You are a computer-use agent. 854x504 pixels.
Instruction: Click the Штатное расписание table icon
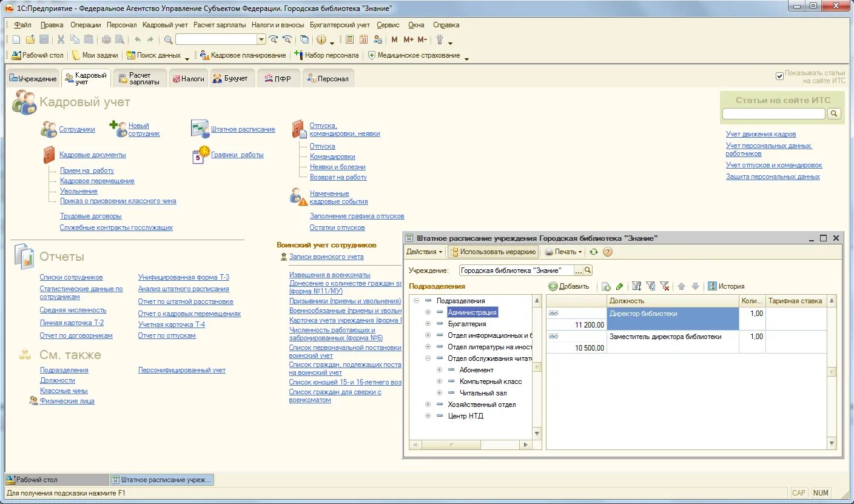(200, 129)
